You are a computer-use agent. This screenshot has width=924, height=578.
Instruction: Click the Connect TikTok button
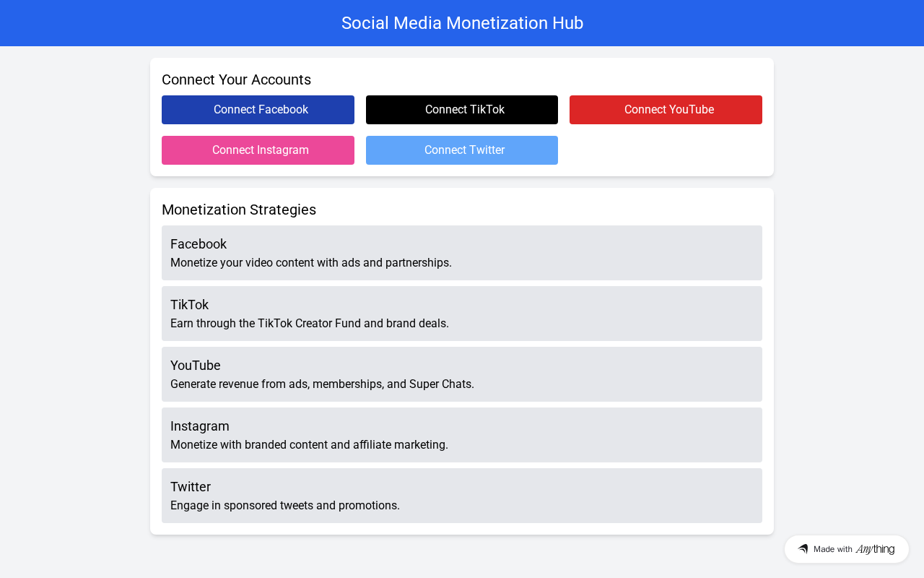[462, 110]
